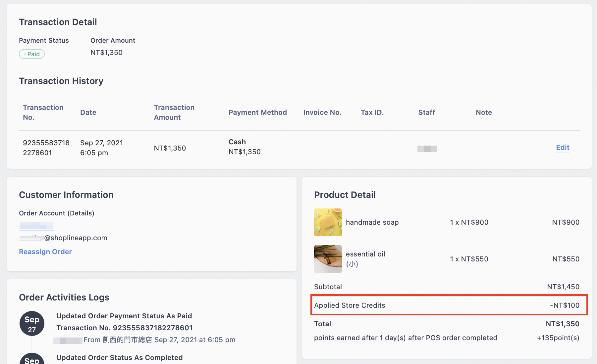Click Updated Order Payment Status As Paid entry
The image size is (597, 364).
pos(124,316)
